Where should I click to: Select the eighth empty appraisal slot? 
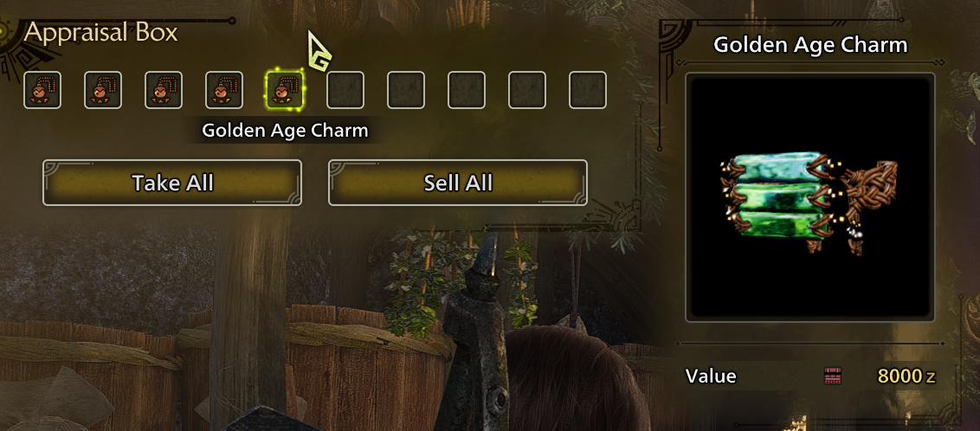[467, 90]
